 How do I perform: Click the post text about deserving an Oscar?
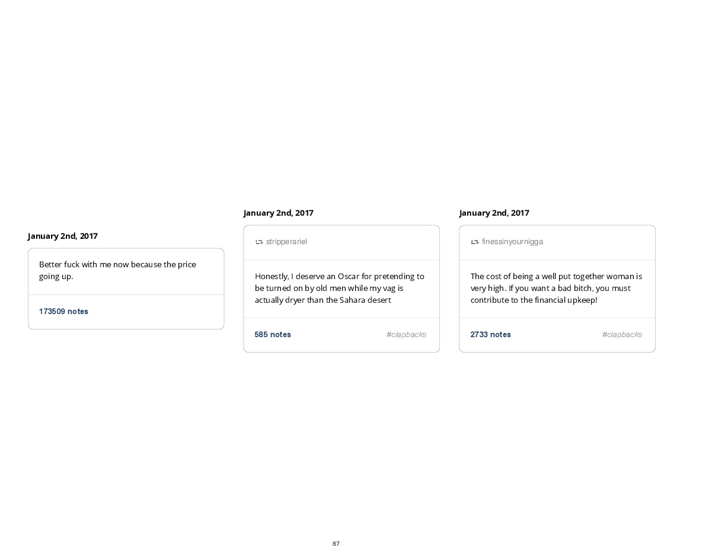[x=340, y=288]
